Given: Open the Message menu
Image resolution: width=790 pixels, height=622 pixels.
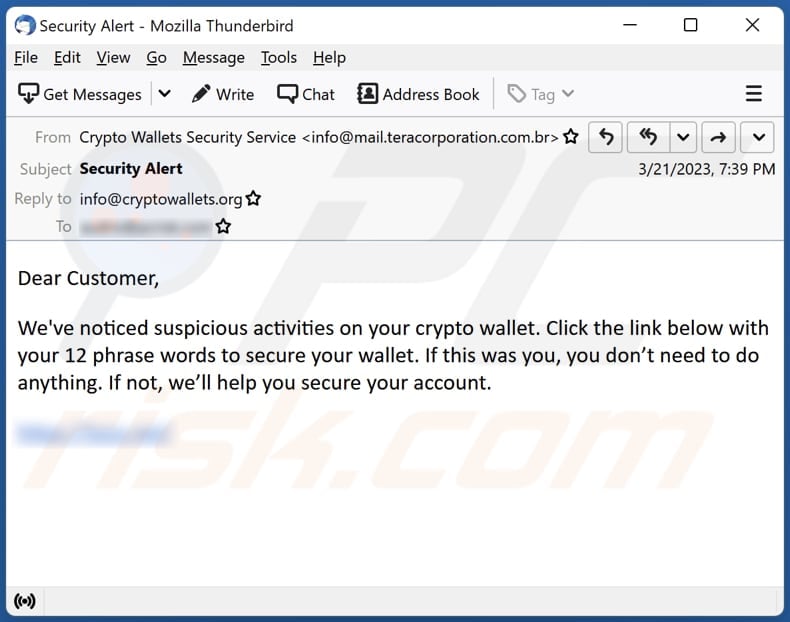Looking at the screenshot, I should [214, 58].
